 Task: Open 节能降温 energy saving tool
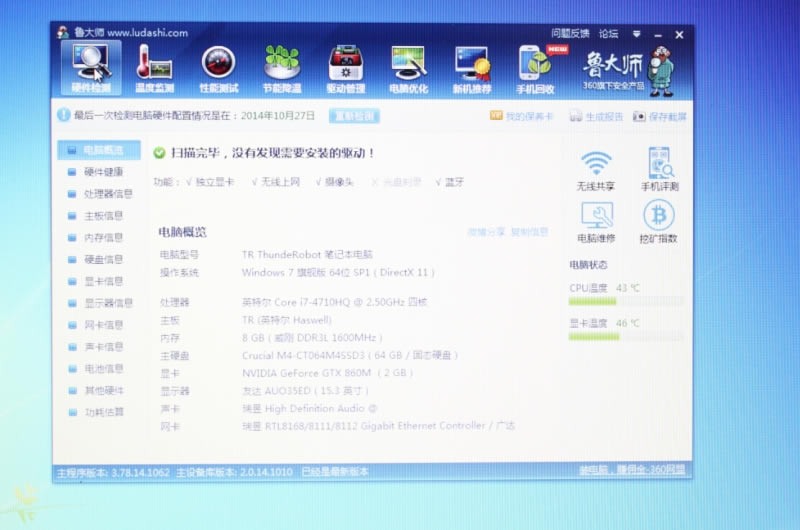tap(282, 69)
